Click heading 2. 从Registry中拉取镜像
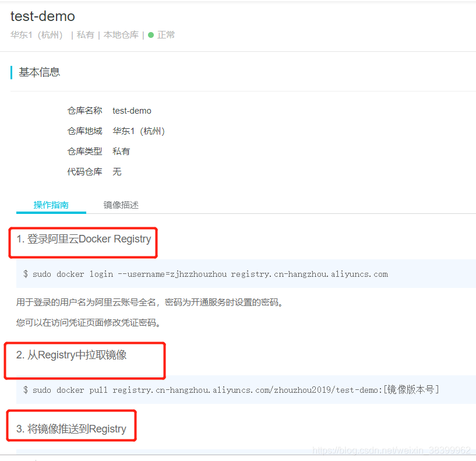 (x=71, y=355)
